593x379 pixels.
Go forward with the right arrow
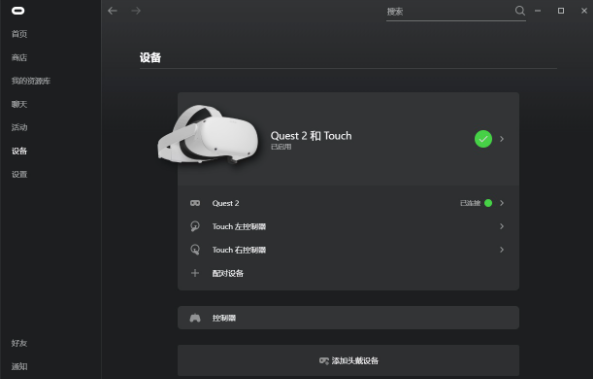point(136,11)
